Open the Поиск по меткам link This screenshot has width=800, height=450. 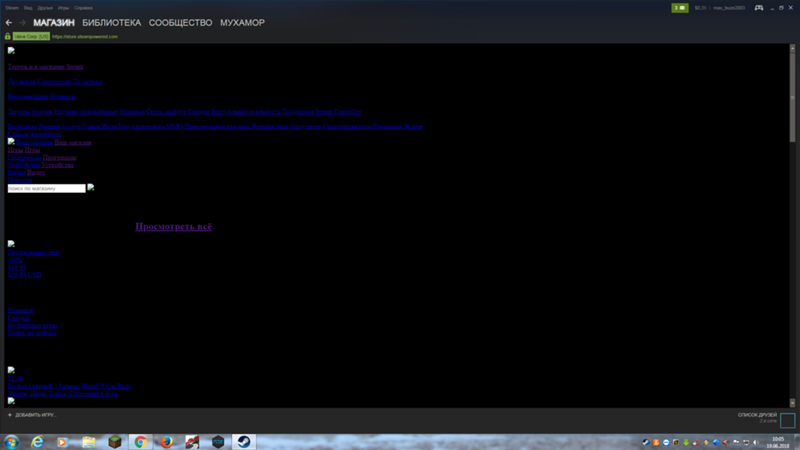[x=32, y=333]
